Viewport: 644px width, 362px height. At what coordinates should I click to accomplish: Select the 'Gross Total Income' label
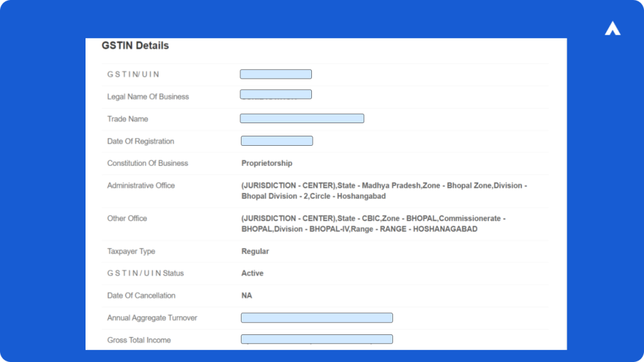(139, 340)
